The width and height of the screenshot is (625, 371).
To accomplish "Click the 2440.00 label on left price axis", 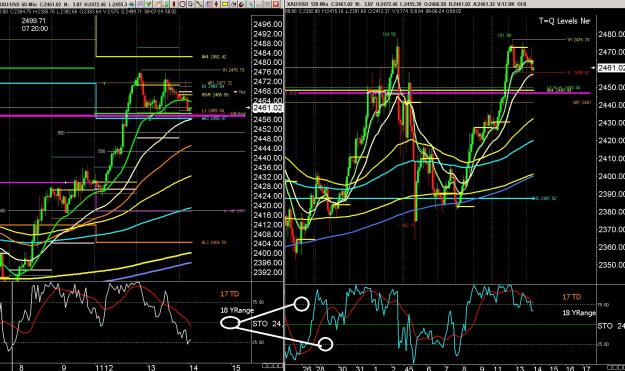I will pos(267,158).
